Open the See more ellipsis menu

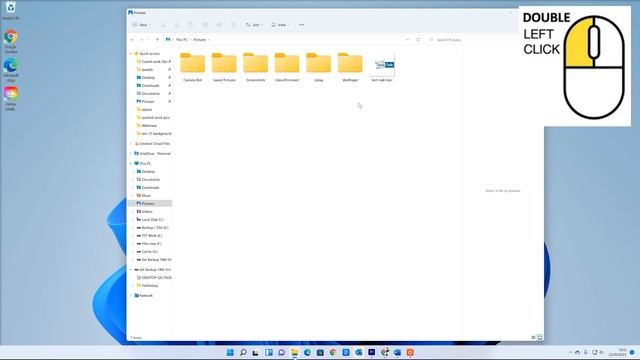point(302,25)
